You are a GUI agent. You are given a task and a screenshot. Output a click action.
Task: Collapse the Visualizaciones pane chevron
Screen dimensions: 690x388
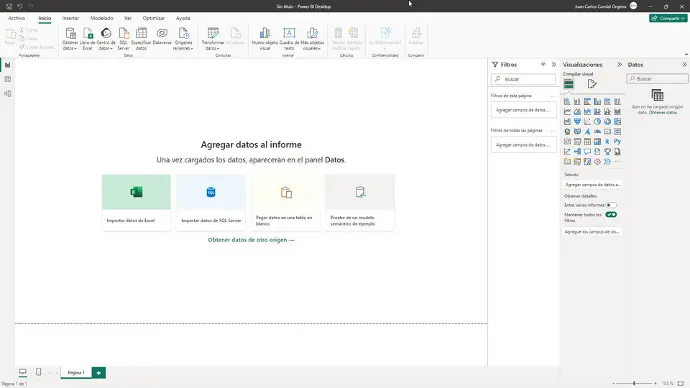(x=620, y=65)
